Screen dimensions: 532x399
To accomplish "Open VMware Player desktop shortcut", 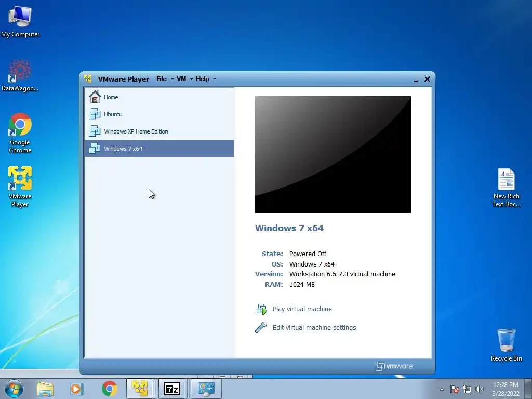I will (20, 187).
